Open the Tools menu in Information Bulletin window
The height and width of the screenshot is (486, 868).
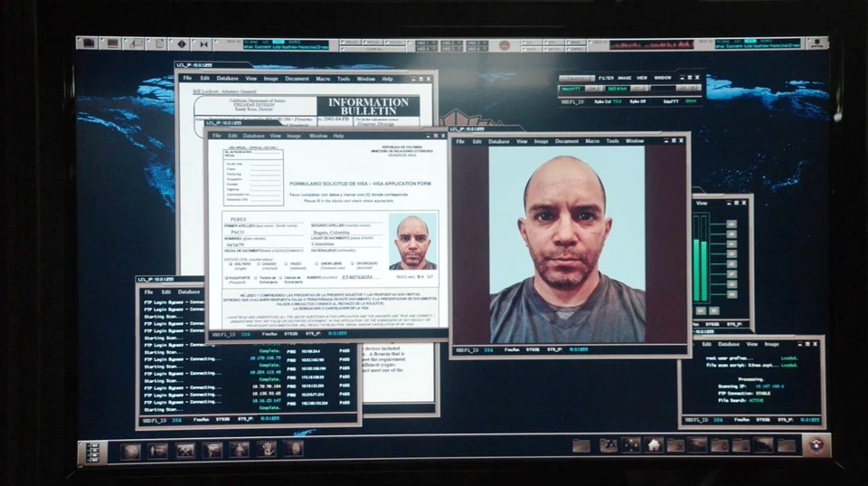pyautogui.click(x=344, y=79)
